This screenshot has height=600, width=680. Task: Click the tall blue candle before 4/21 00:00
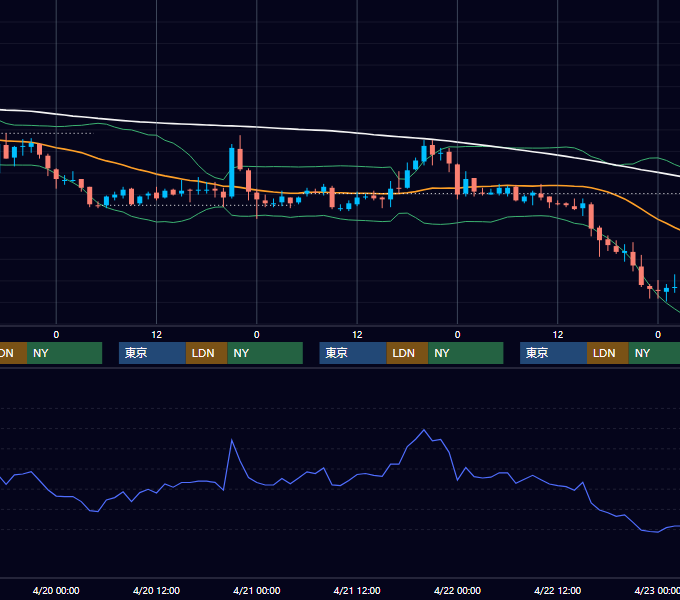coord(232,172)
